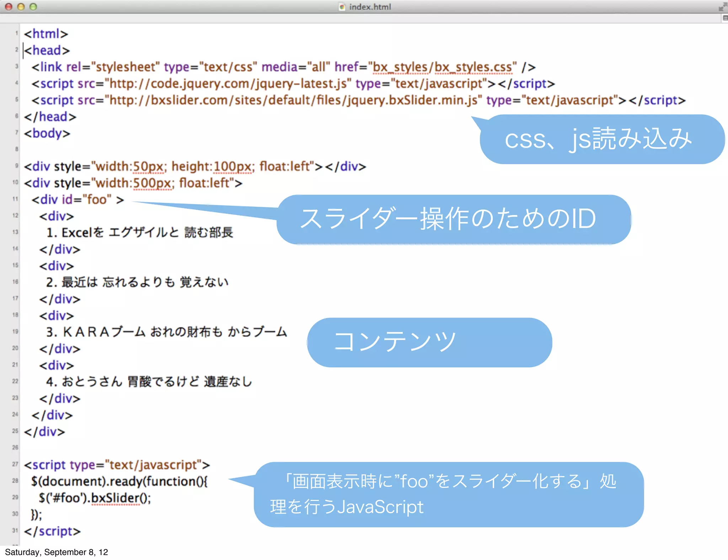The height and width of the screenshot is (560, 728).
Task: Click the <body> tag on line 7
Action: coord(47,133)
